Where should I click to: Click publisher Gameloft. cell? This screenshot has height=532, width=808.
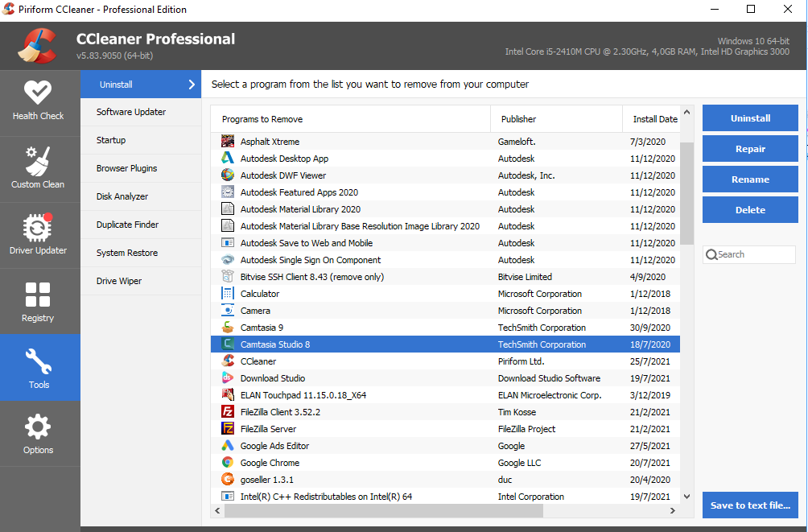point(517,141)
